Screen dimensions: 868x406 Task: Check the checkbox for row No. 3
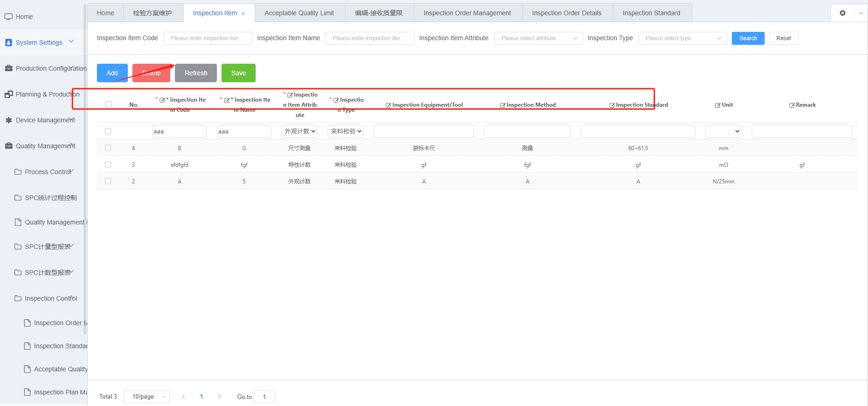[108, 164]
